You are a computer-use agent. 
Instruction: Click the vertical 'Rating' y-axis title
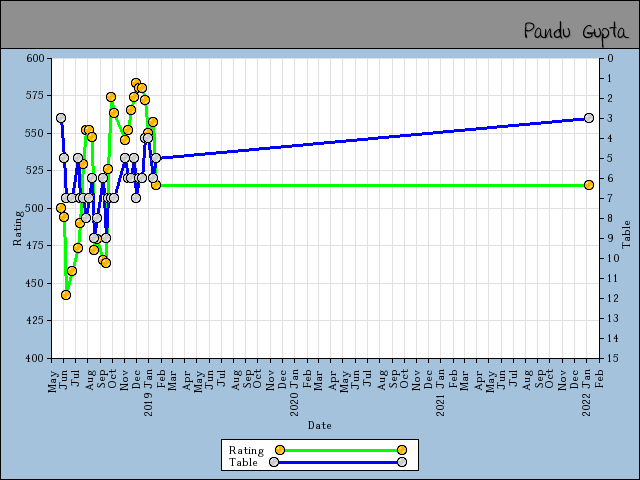coord(18,228)
